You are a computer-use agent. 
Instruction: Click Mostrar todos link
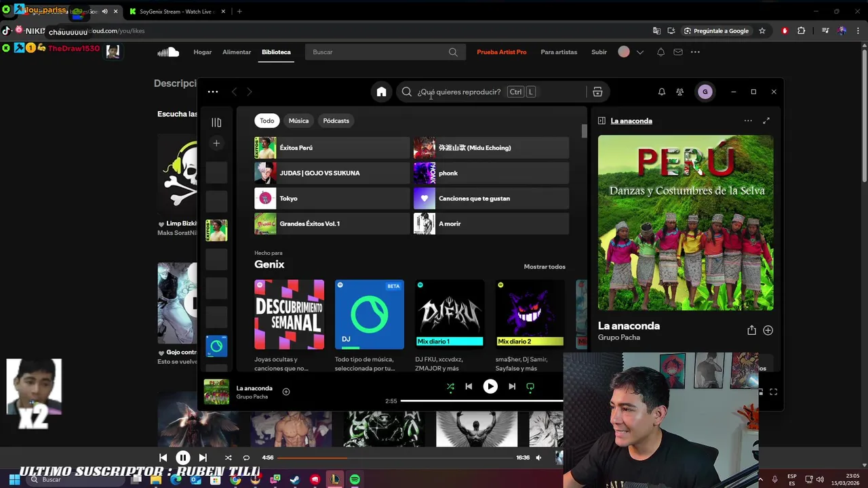[545, 267]
